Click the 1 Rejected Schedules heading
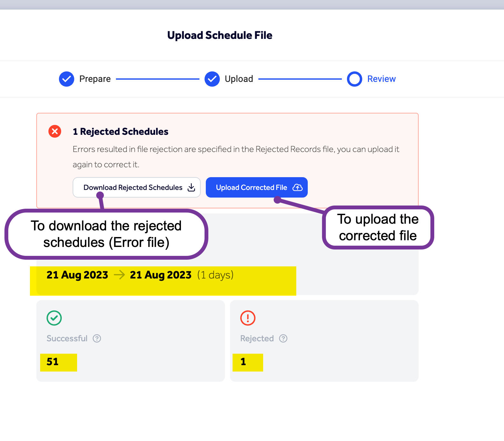Screen dimensions: 504x441 pyautogui.click(x=120, y=131)
